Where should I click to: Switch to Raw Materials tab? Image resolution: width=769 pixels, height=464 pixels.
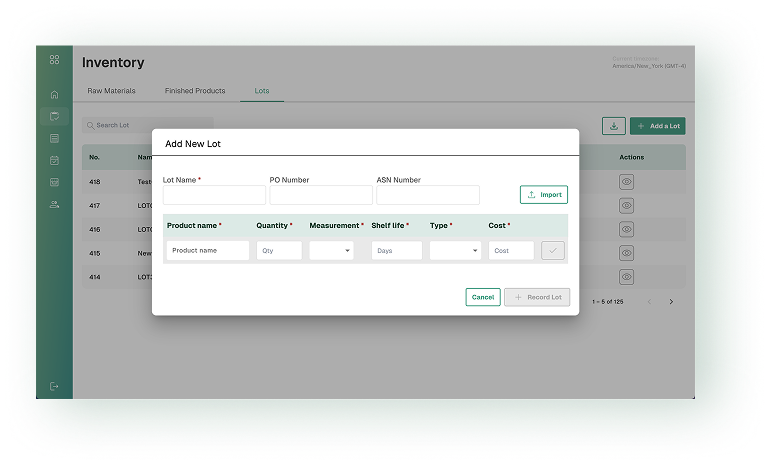tap(111, 91)
